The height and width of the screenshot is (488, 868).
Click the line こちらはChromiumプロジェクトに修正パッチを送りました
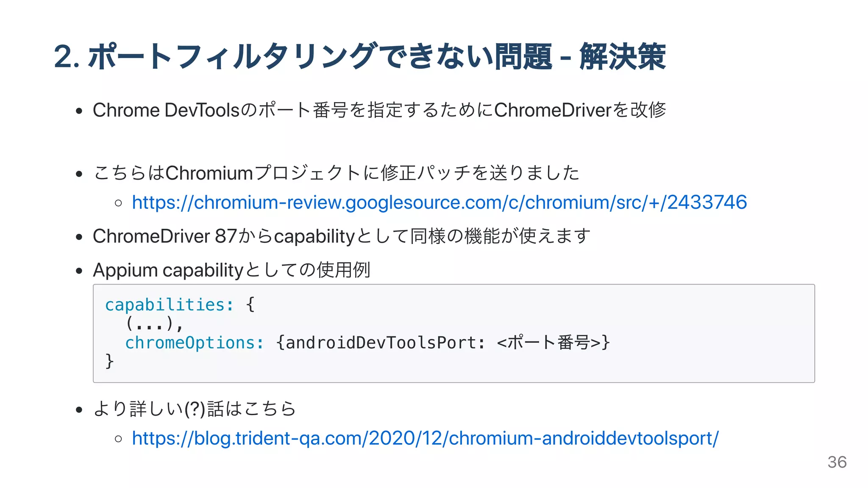pyautogui.click(x=336, y=173)
